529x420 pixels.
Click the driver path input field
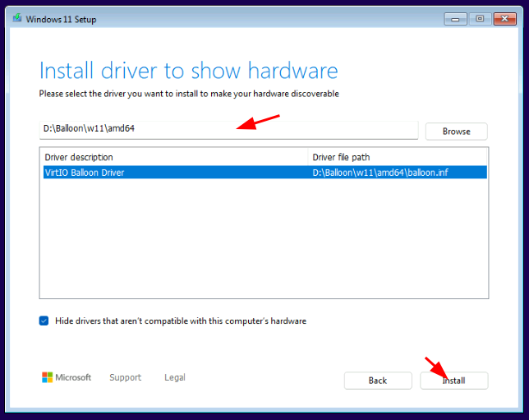[228, 130]
